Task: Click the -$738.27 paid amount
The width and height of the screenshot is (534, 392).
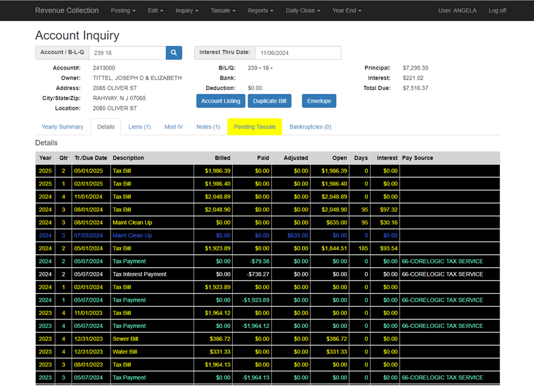Action: pos(258,275)
